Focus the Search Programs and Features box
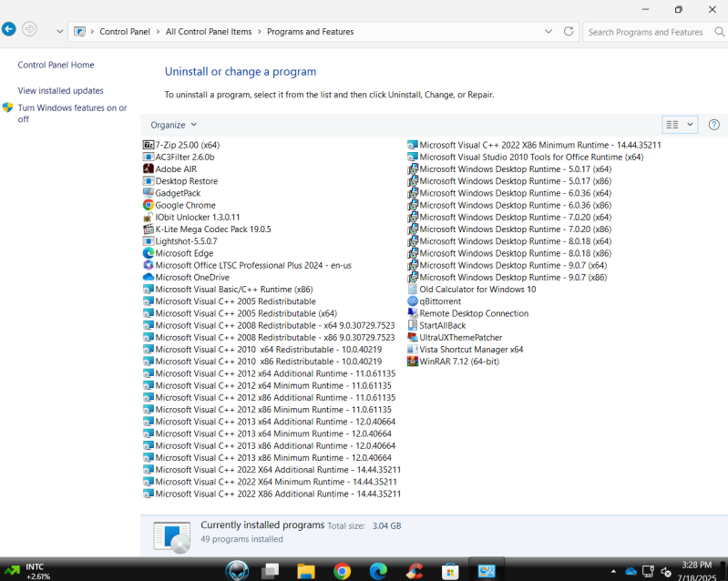This screenshot has width=728, height=581. click(x=645, y=32)
